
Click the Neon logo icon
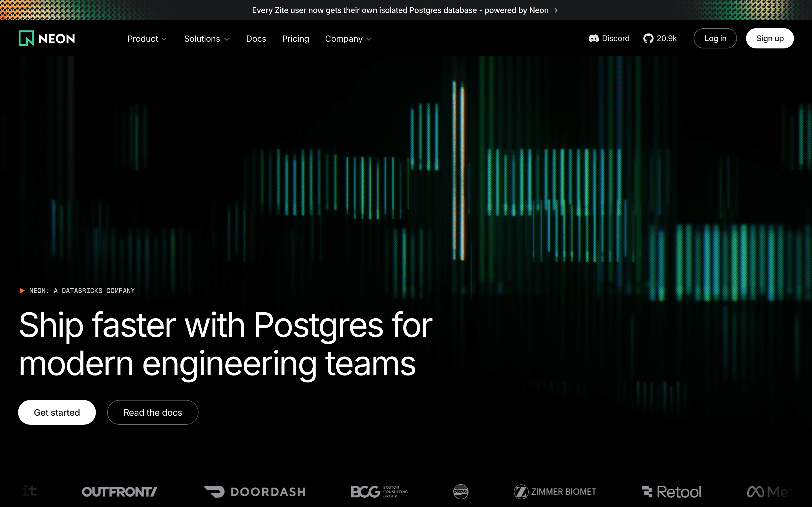pyautogui.click(x=26, y=38)
